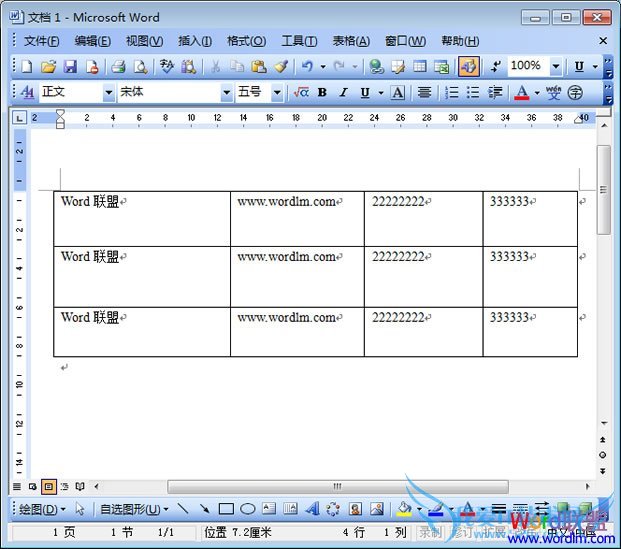Insert WordArt

[312, 508]
